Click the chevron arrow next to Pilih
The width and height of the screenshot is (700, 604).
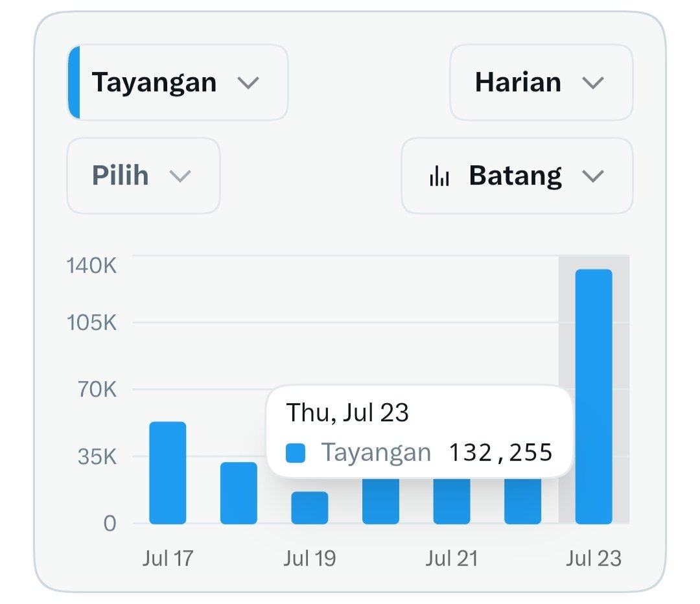[x=180, y=176]
